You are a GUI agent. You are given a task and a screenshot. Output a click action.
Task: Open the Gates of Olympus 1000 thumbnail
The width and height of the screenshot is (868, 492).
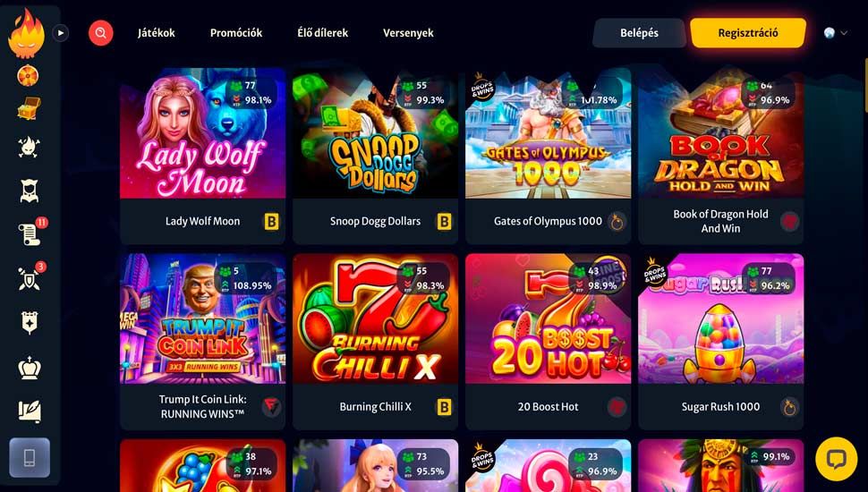pyautogui.click(x=548, y=133)
